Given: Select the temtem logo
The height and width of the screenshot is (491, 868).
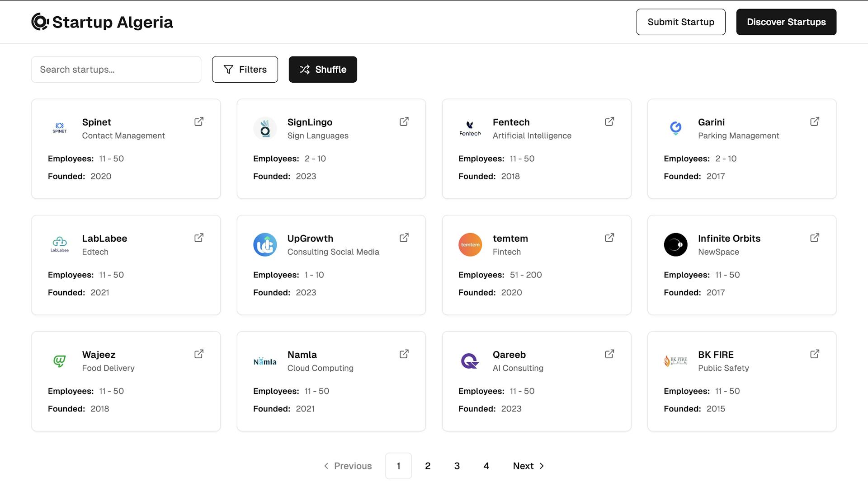Looking at the screenshot, I should click(470, 244).
